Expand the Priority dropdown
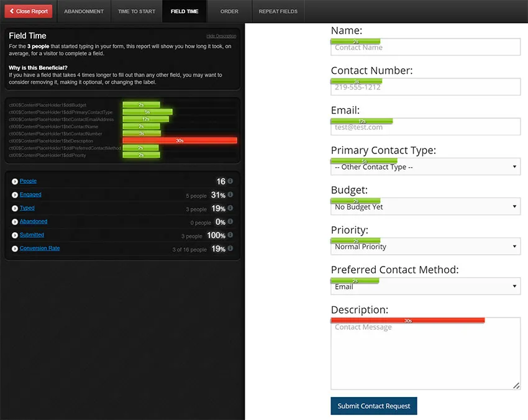This screenshot has width=528, height=420. tap(426, 247)
